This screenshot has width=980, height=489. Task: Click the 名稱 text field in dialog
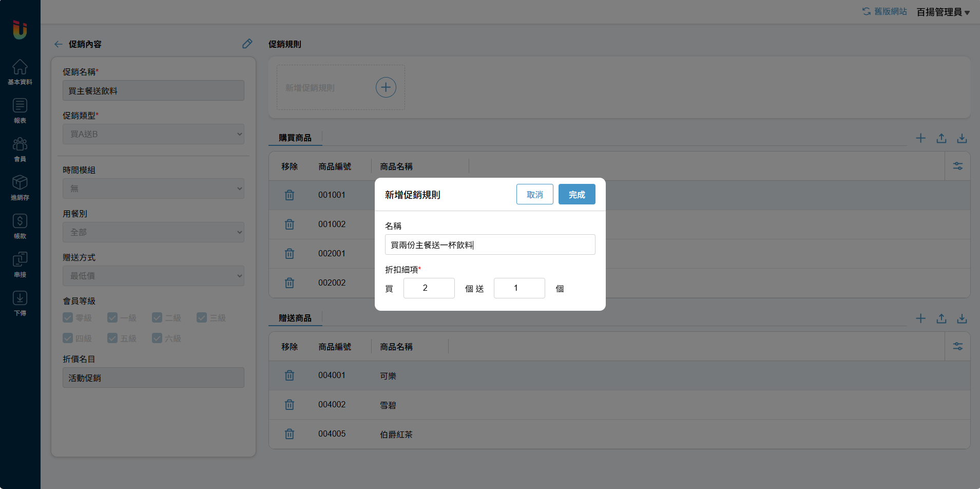coord(490,244)
